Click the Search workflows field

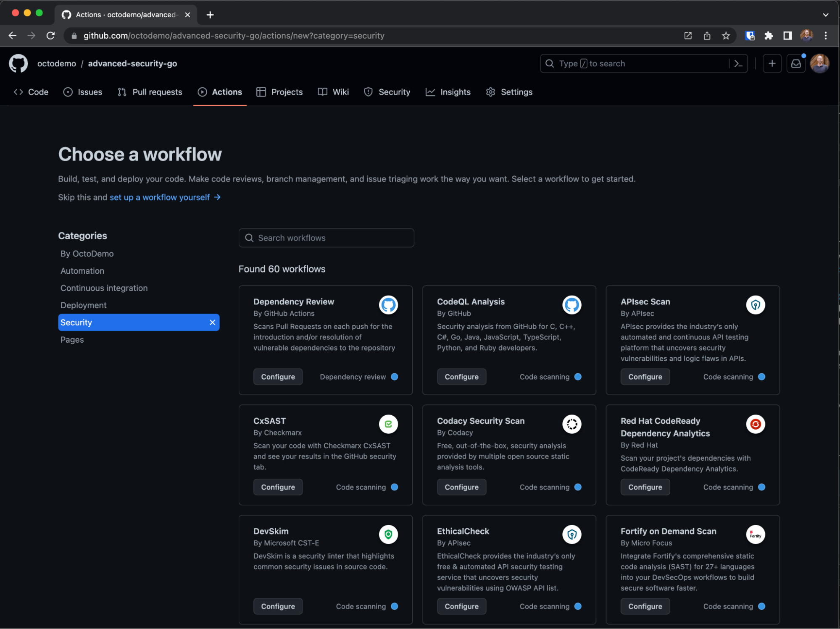coord(326,238)
